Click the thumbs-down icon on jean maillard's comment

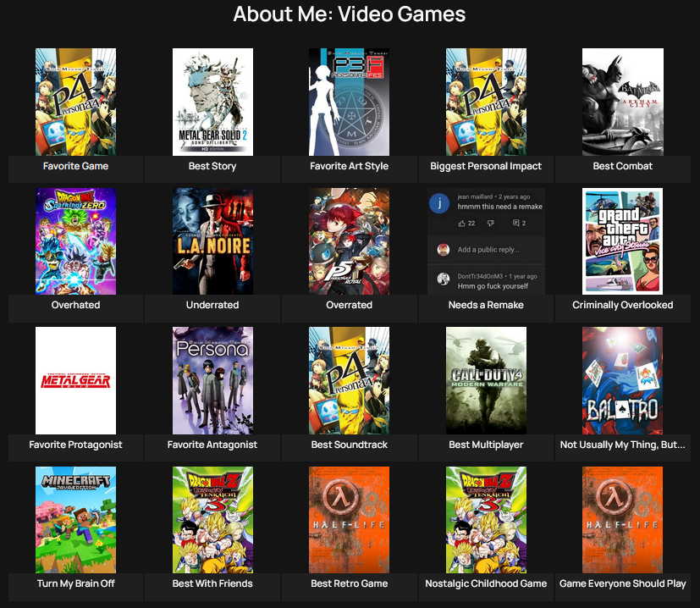click(491, 223)
